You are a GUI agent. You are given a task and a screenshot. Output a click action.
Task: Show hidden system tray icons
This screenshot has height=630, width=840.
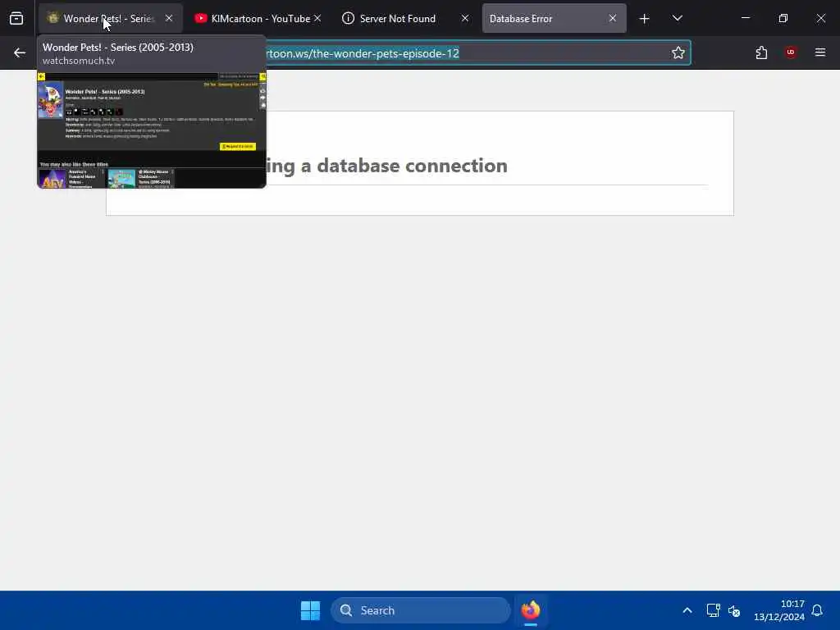tap(687, 610)
